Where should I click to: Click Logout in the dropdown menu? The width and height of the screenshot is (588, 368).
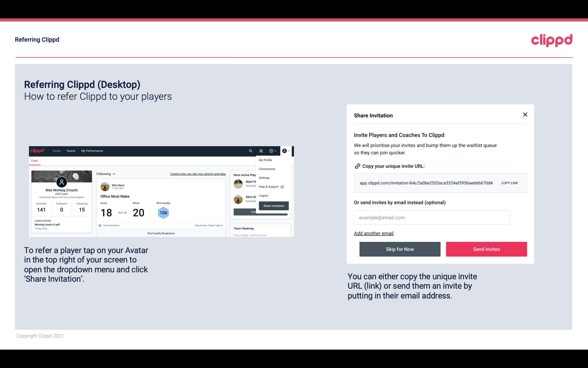click(263, 196)
